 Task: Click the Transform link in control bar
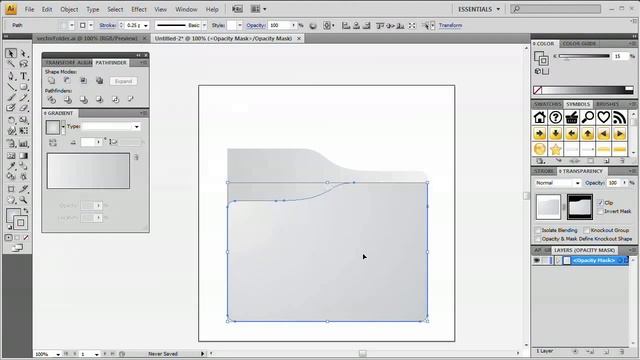click(450, 25)
